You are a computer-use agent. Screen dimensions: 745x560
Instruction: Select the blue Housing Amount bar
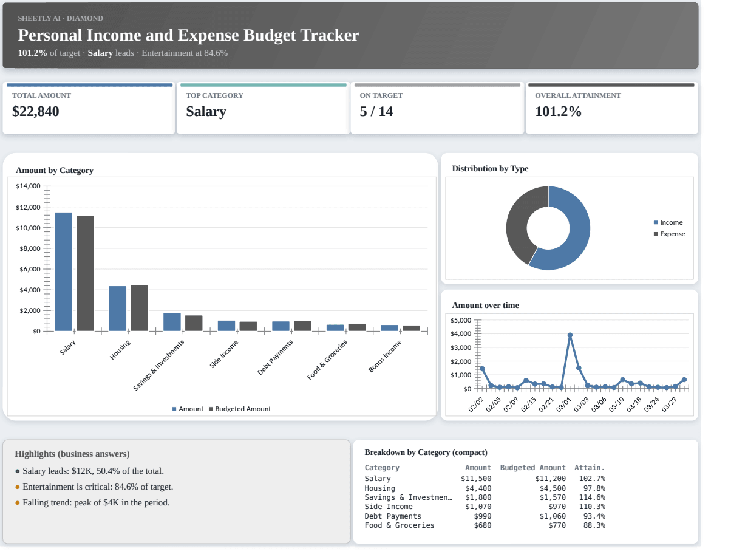coord(118,309)
